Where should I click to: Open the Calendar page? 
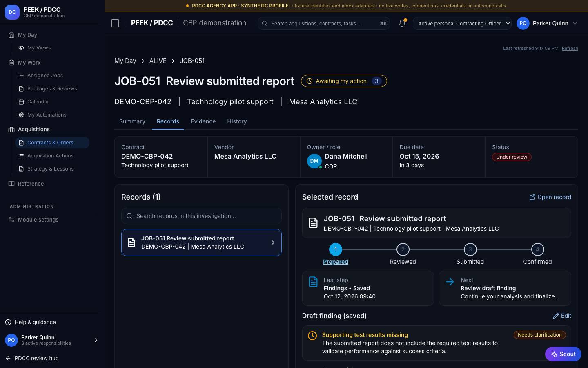coord(38,102)
